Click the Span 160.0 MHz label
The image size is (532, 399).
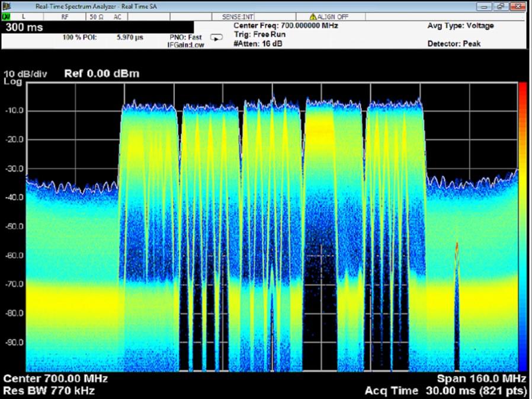(x=481, y=378)
